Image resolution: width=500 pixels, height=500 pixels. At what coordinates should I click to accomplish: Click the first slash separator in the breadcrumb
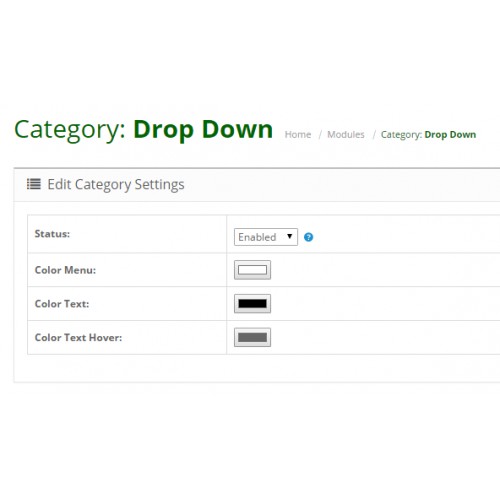[320, 134]
